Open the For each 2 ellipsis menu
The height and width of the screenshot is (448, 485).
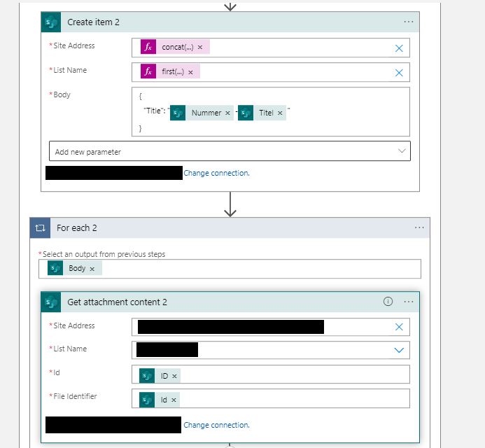point(419,227)
